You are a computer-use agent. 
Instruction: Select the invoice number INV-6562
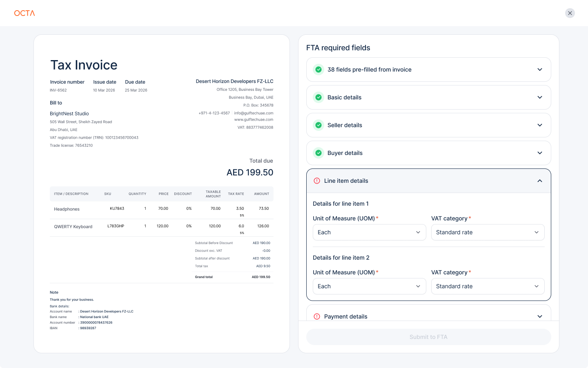(58, 90)
